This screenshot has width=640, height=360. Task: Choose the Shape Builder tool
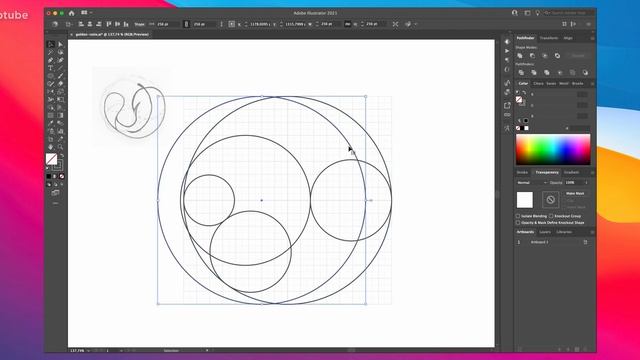51,108
